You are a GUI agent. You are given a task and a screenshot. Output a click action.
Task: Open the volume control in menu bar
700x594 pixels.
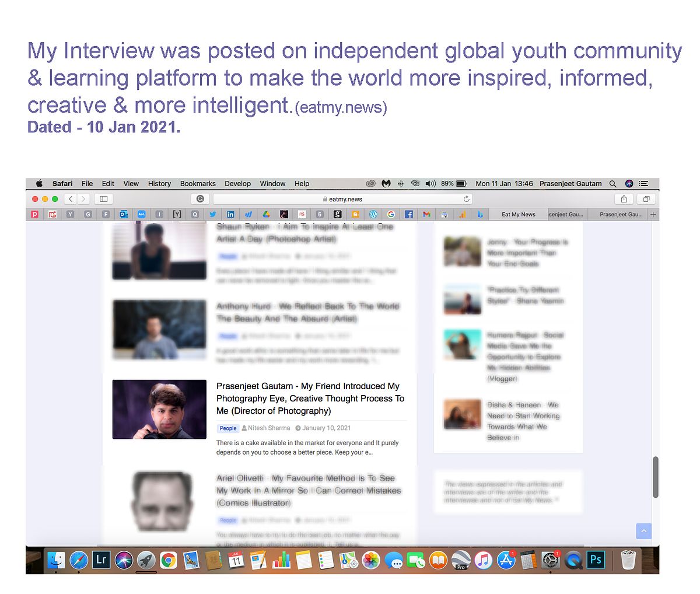tap(430, 183)
